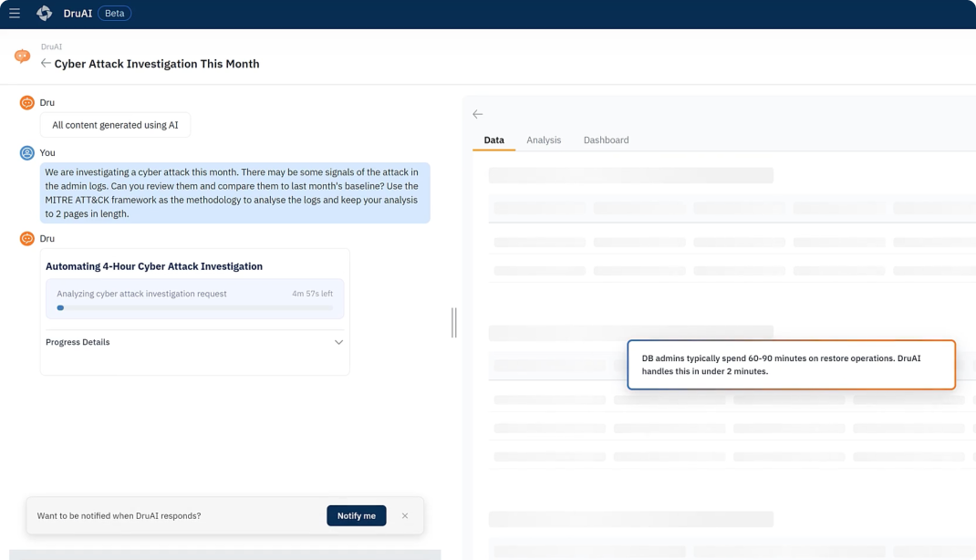Open the Progress Details section label
Screen dimensions: 976x560
[x=78, y=343]
